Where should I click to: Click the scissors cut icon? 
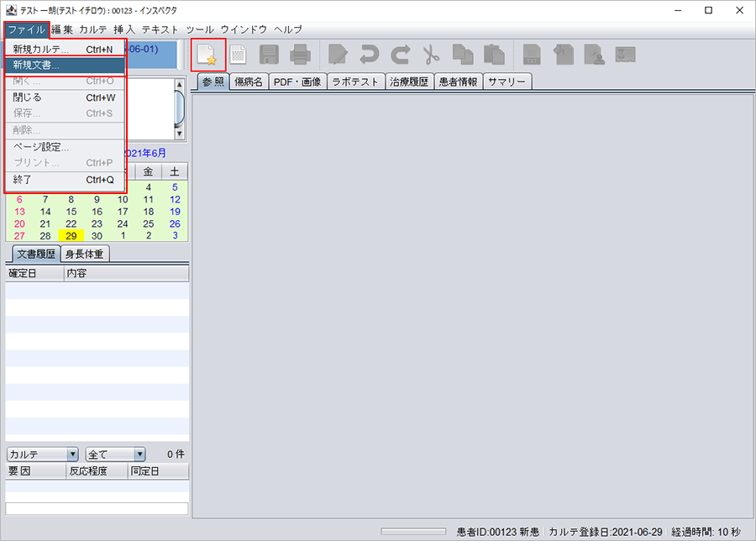tap(431, 55)
